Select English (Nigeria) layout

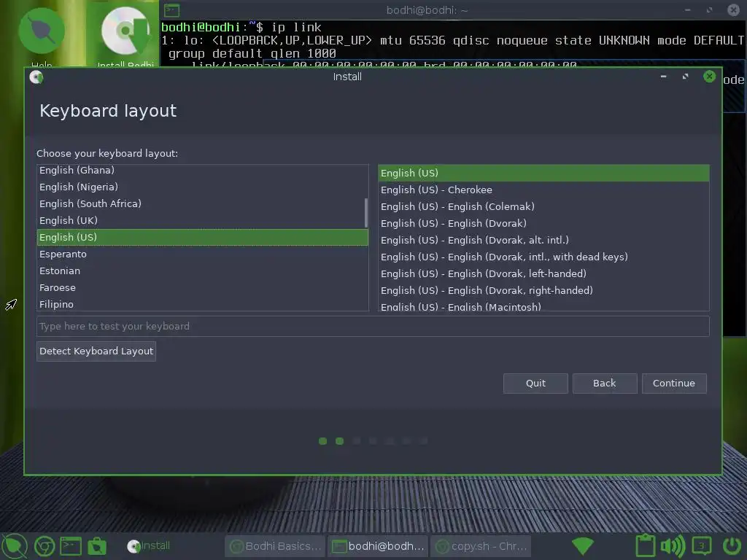click(x=203, y=187)
